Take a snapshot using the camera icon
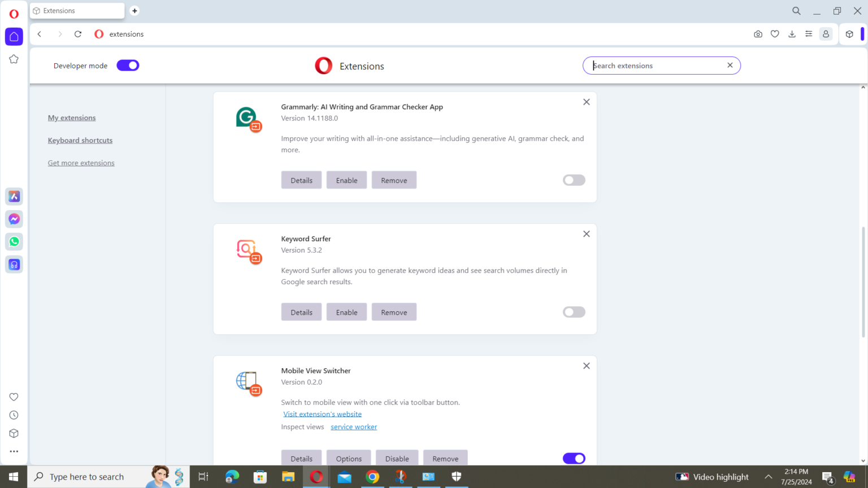 pyautogui.click(x=758, y=34)
